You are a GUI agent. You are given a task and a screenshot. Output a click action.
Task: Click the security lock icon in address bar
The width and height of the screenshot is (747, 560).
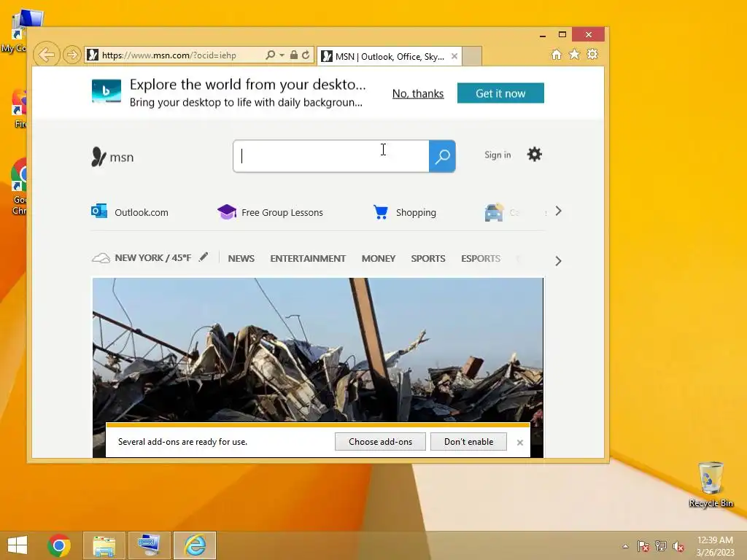[x=294, y=55]
